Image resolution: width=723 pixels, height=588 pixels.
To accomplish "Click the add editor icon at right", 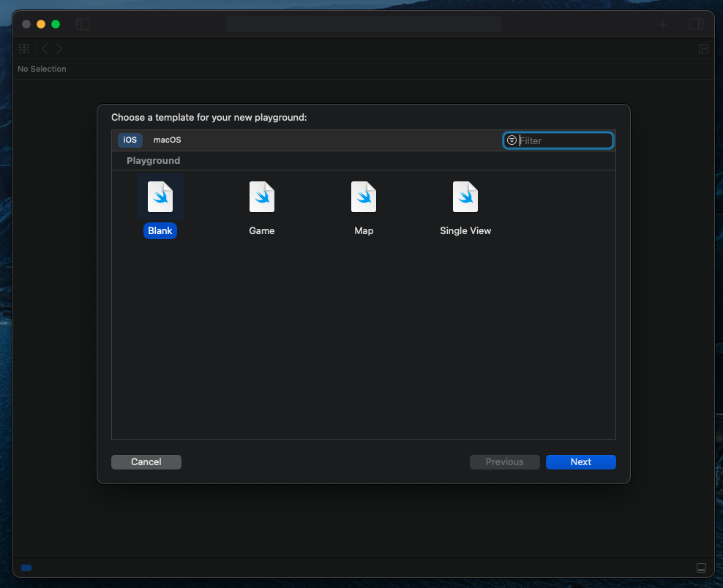I will point(704,48).
